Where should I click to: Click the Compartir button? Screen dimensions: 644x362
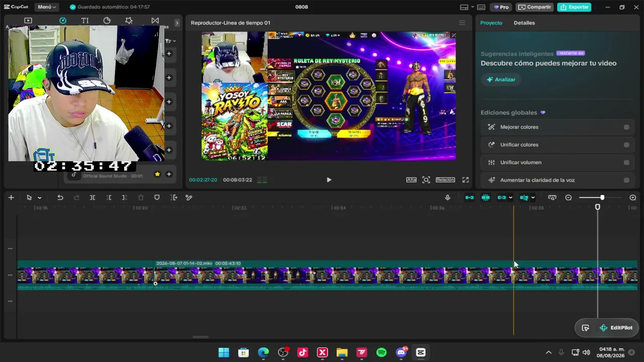point(534,7)
